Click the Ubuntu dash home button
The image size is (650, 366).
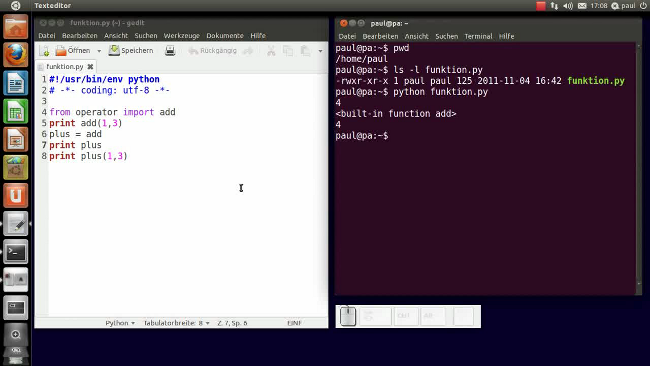(x=15, y=5)
